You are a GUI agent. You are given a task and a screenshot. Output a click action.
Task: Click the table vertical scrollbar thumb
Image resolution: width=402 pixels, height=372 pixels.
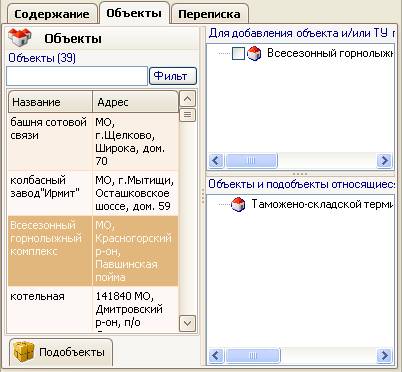click(187, 115)
